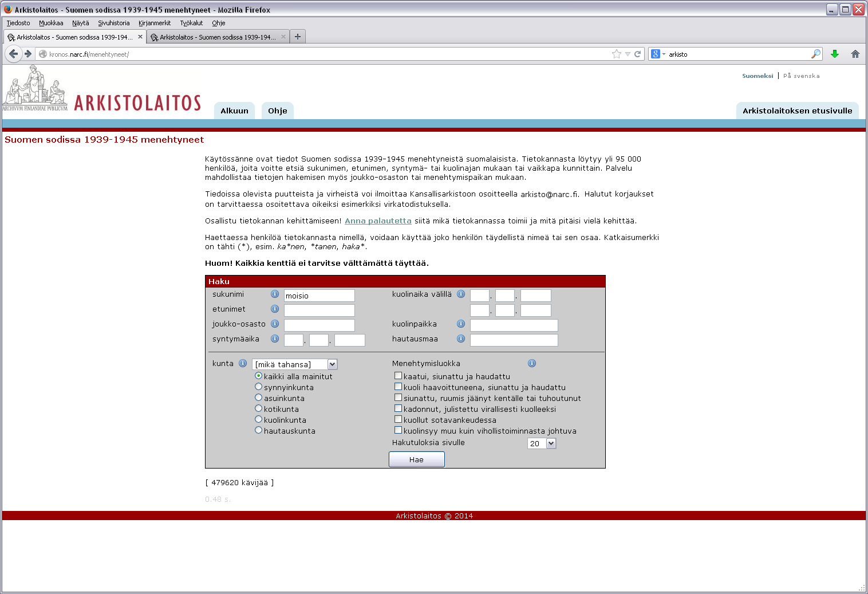Viewport: 868px width, 594px height.
Task: Switch language to 'På svenska'
Action: (802, 76)
